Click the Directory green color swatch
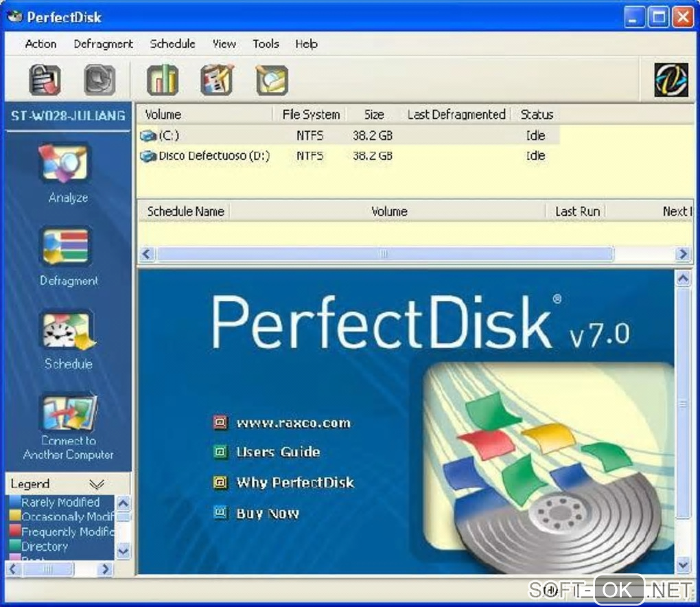Image resolution: width=700 pixels, height=607 pixels. pos(14,545)
